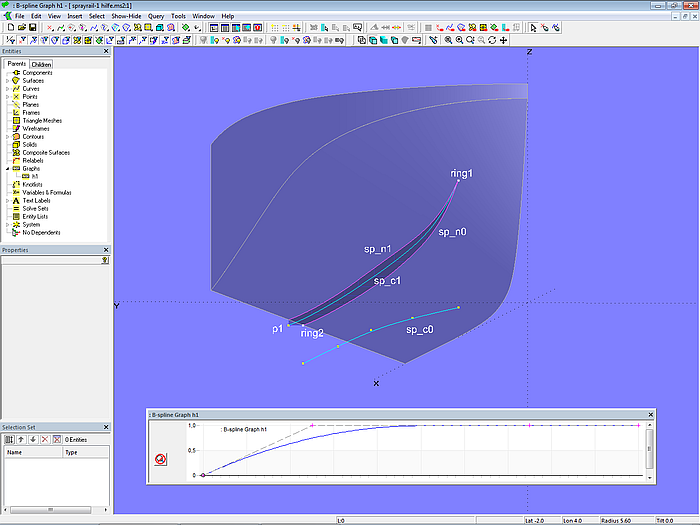
Task: Click the help icon in Properties panel
Action: 104,260
